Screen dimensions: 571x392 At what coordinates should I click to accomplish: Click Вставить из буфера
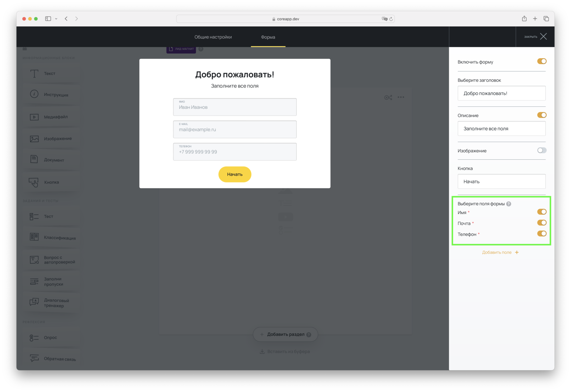pyautogui.click(x=285, y=352)
